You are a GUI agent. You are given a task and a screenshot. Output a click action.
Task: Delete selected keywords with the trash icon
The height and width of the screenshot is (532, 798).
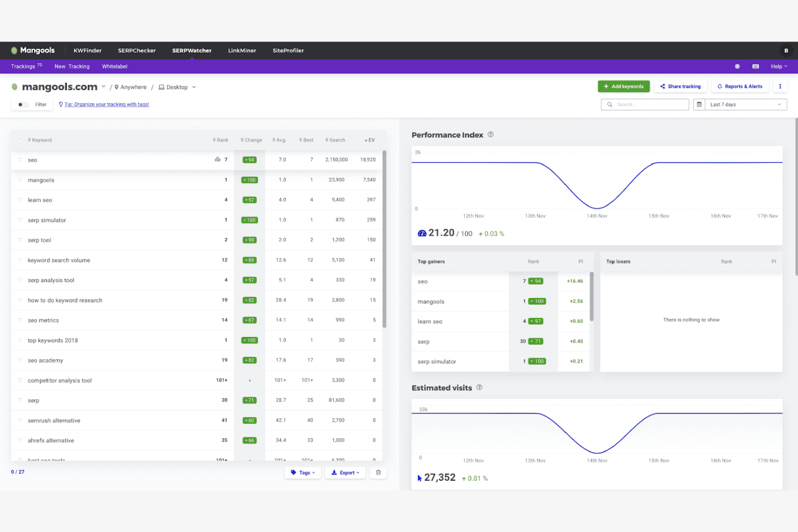[378, 472]
